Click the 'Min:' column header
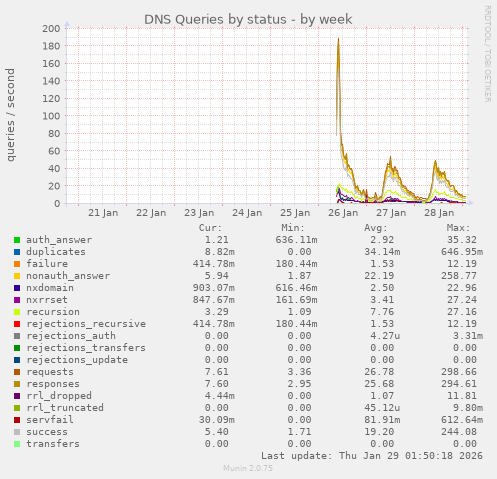The width and height of the screenshot is (497, 479). tap(293, 228)
